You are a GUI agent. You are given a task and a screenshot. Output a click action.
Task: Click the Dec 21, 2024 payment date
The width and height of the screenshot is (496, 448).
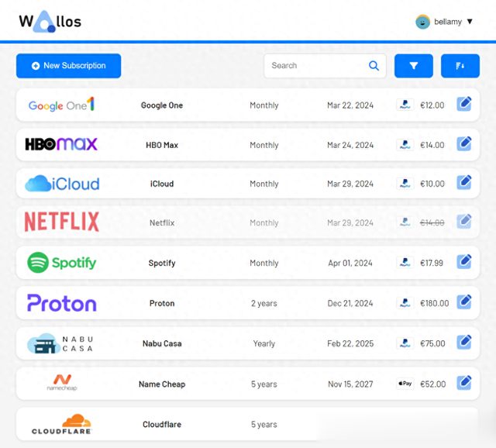pos(350,303)
